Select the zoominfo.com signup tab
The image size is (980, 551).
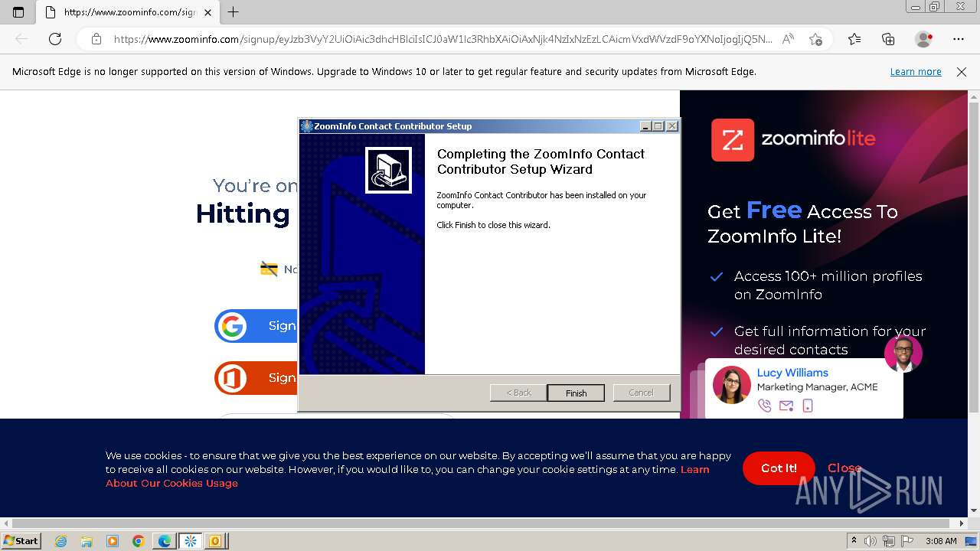(x=126, y=12)
